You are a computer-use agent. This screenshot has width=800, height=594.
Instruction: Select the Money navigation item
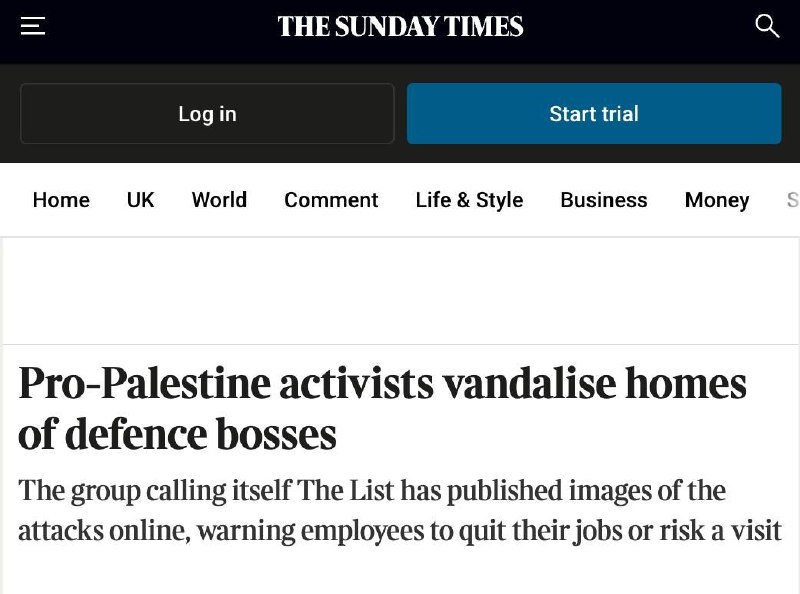[717, 200]
